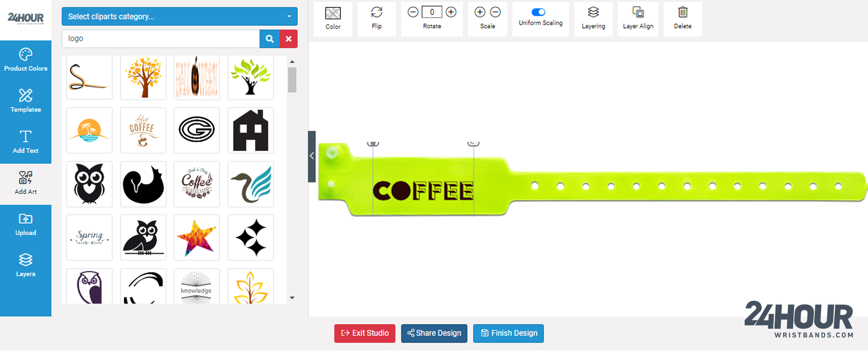Click the Finish Design button
The width and height of the screenshot is (868, 355).
509,333
